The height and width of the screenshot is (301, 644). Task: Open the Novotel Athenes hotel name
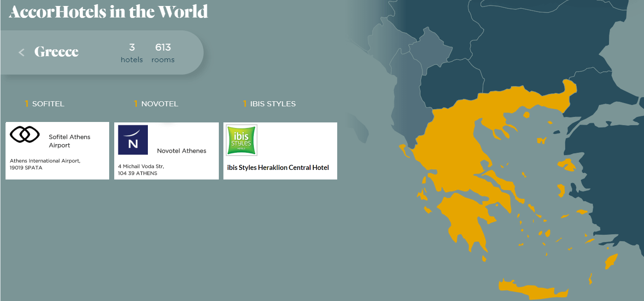point(181,151)
